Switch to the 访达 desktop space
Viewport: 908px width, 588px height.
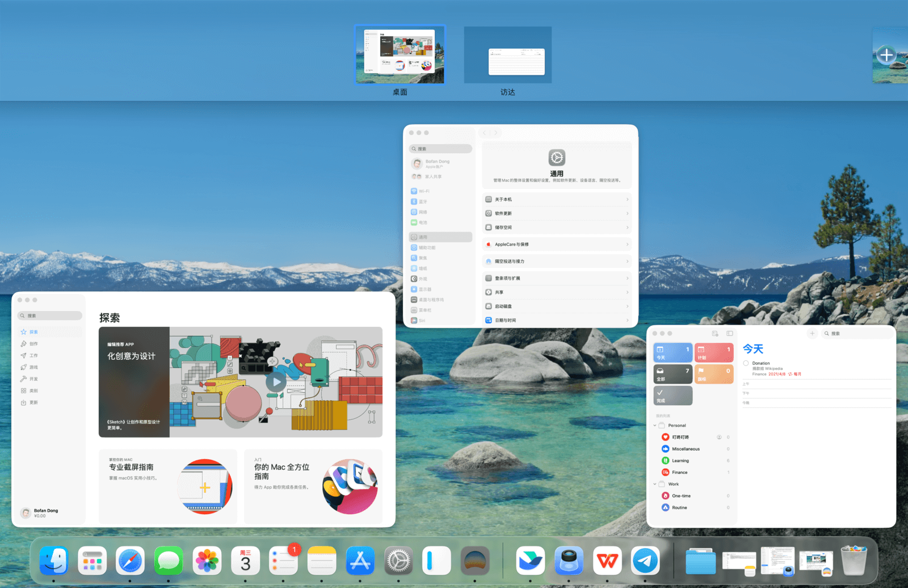tap(507, 56)
